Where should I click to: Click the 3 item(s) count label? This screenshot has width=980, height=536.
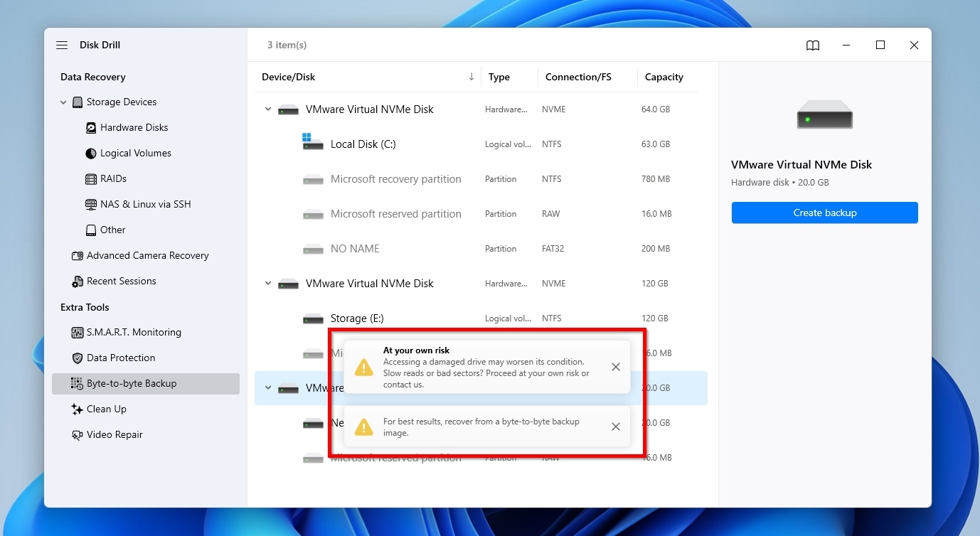287,45
